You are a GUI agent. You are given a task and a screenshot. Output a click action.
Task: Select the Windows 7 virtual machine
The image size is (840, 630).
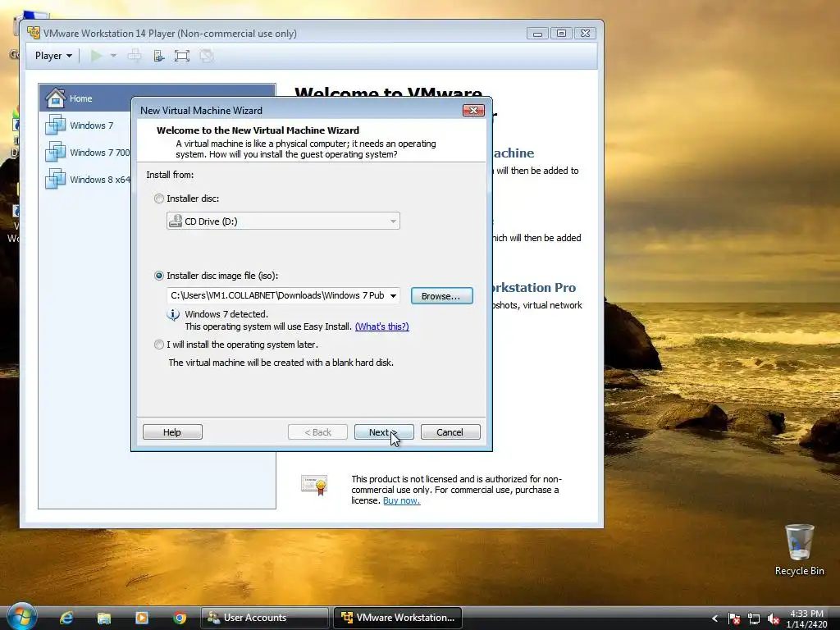[91, 126]
